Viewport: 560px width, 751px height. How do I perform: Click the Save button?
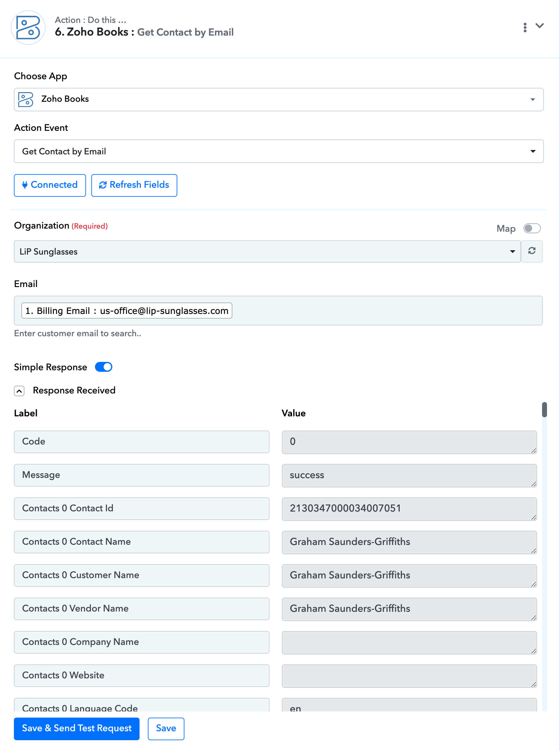[x=166, y=729]
